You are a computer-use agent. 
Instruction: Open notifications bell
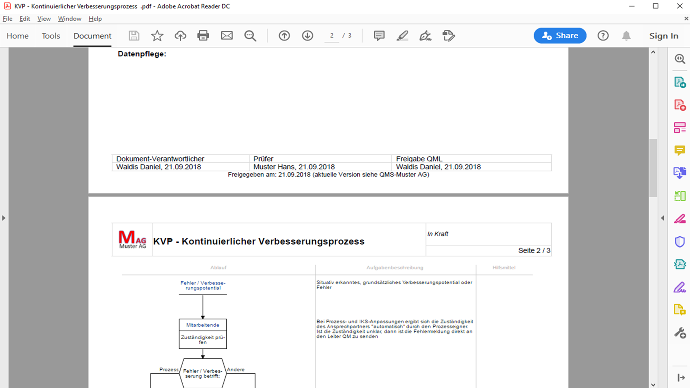(626, 36)
